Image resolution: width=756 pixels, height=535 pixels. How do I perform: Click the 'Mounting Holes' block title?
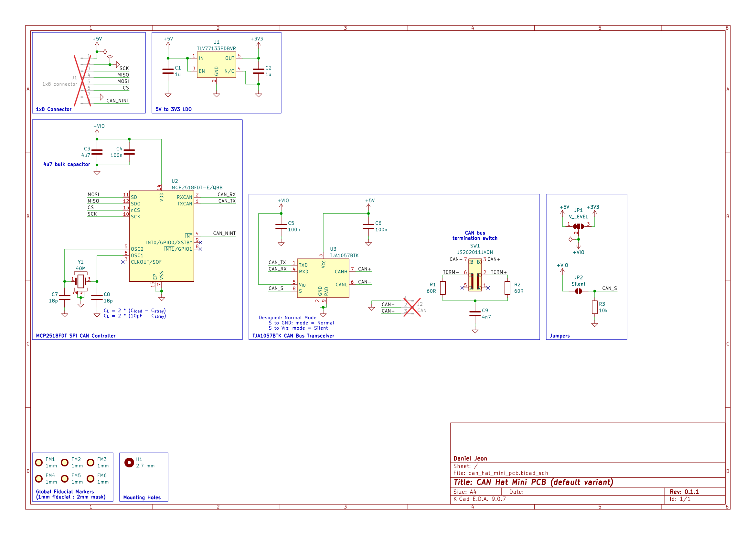[142, 497]
